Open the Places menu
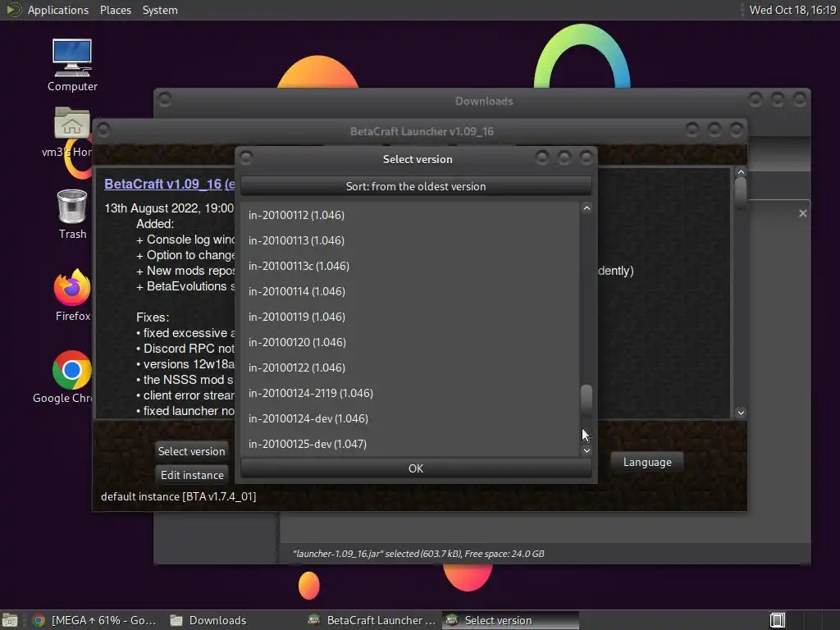 point(115,10)
